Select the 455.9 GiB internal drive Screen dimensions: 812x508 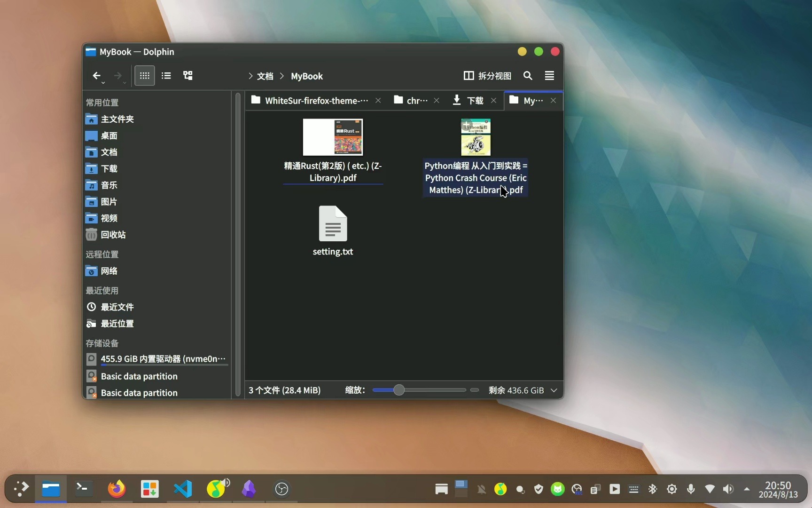pyautogui.click(x=157, y=359)
